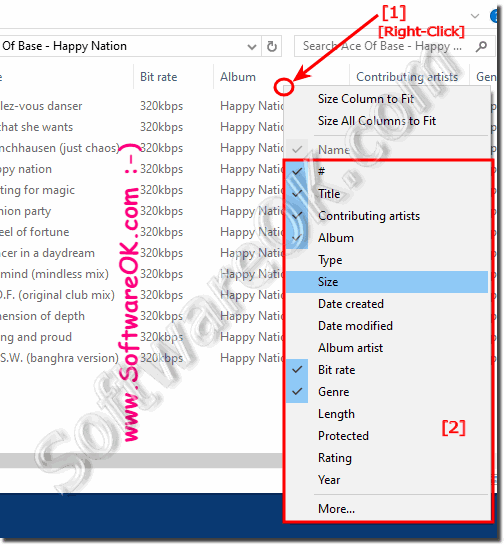Enable the Year column

pos(387,480)
